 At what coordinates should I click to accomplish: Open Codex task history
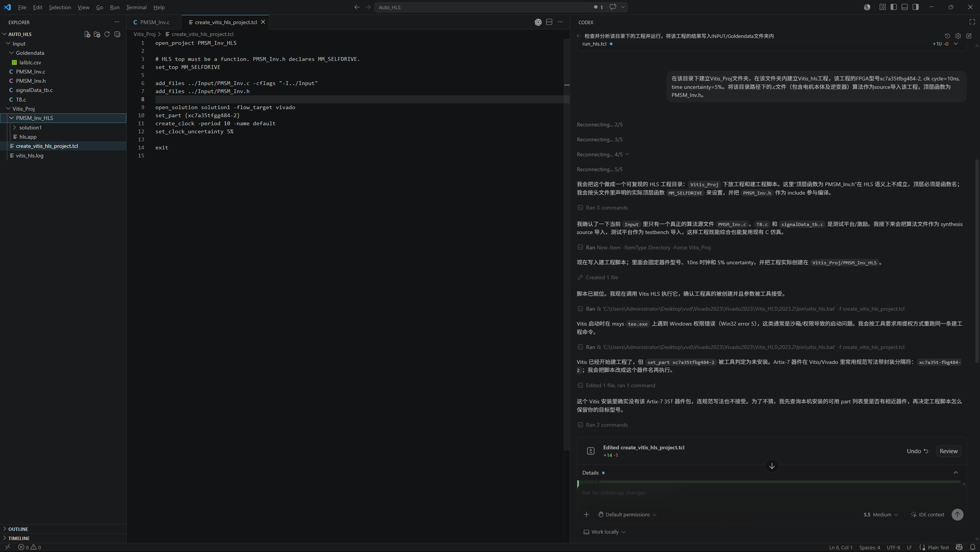(947, 36)
